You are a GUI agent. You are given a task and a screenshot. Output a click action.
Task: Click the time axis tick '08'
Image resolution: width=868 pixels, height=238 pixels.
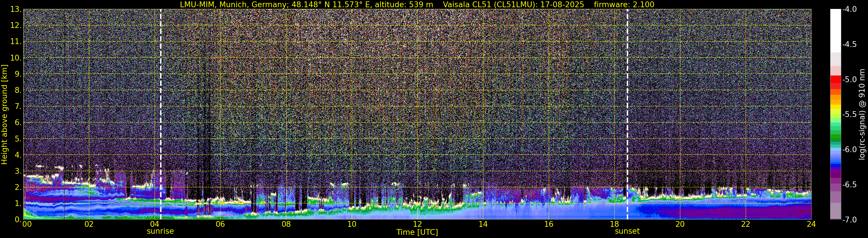point(286,224)
